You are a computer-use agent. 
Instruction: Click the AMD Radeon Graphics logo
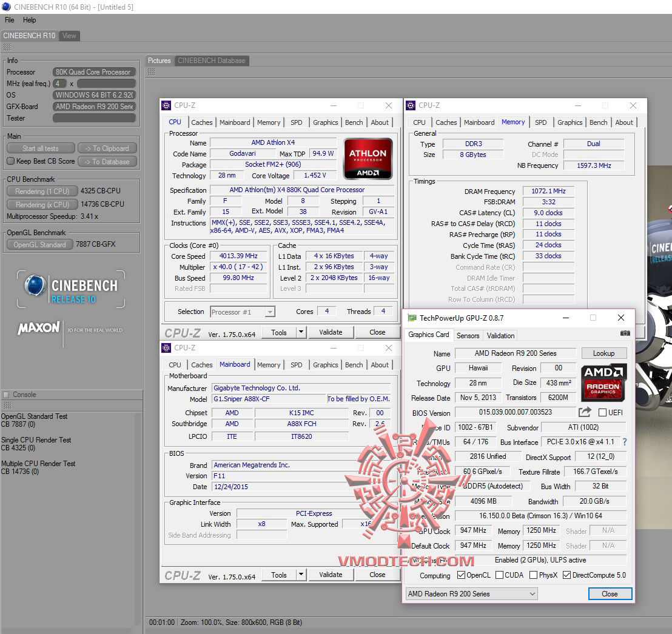click(x=603, y=382)
